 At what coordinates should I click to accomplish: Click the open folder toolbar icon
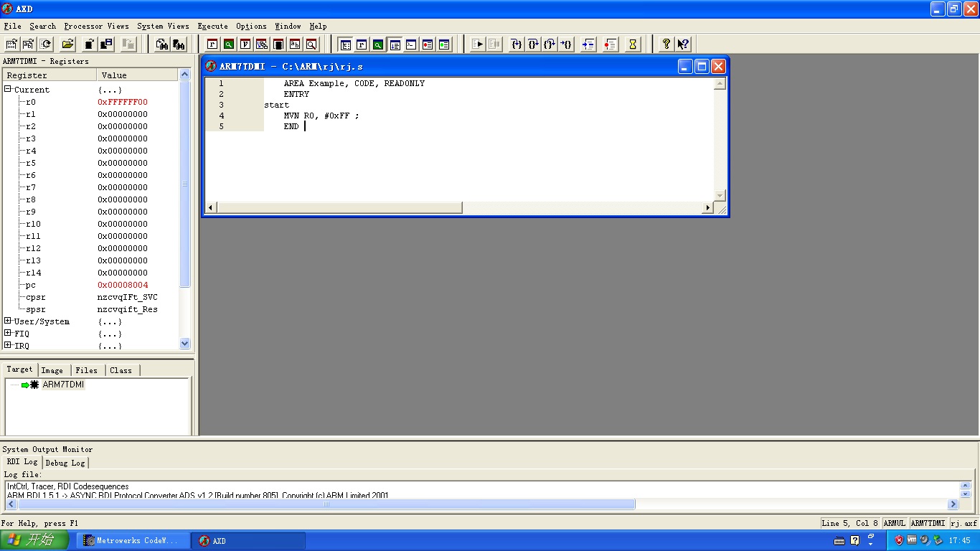point(67,44)
